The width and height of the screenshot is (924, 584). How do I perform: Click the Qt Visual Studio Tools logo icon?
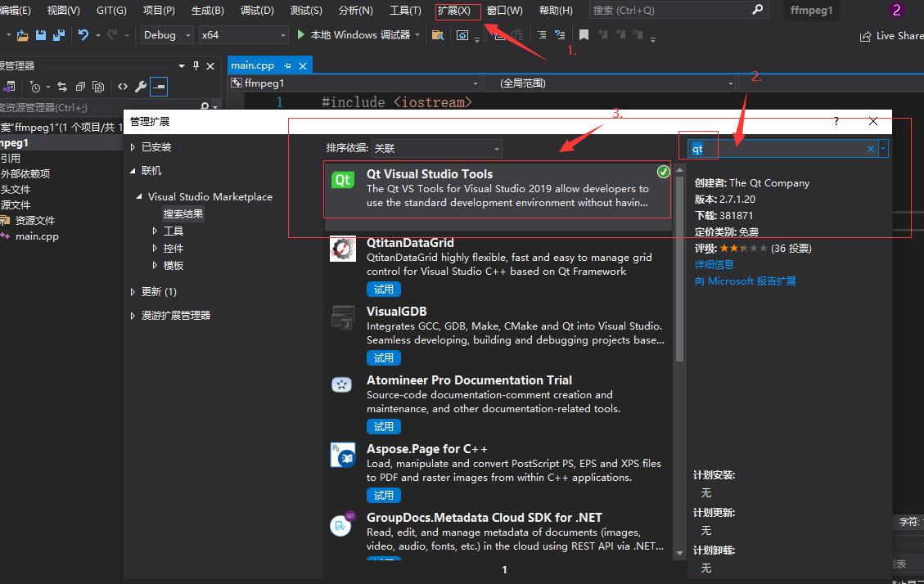click(x=343, y=180)
